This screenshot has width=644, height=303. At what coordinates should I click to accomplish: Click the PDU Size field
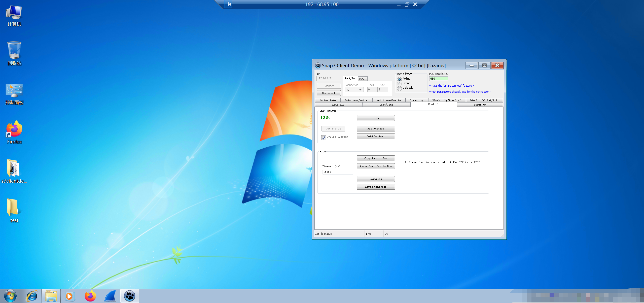coord(439,79)
